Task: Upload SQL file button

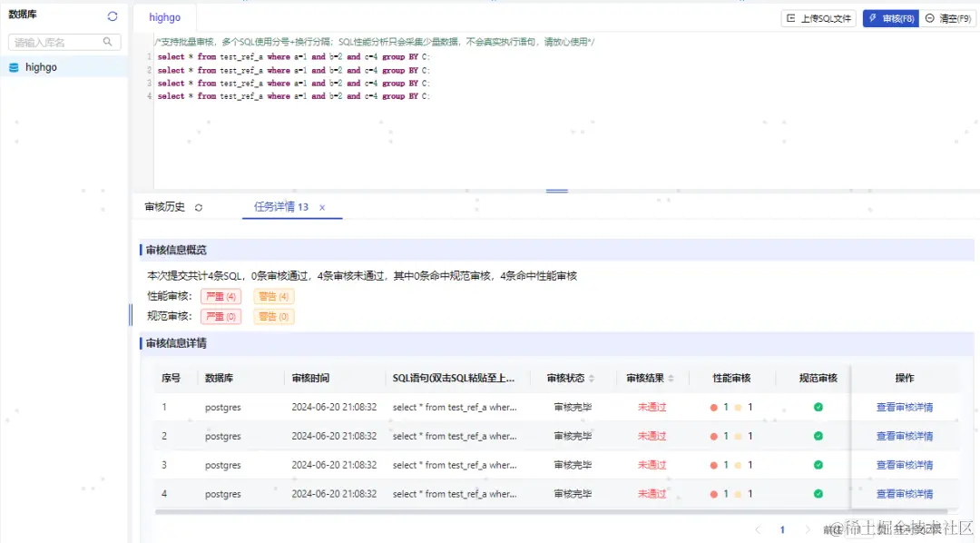Action: point(818,18)
